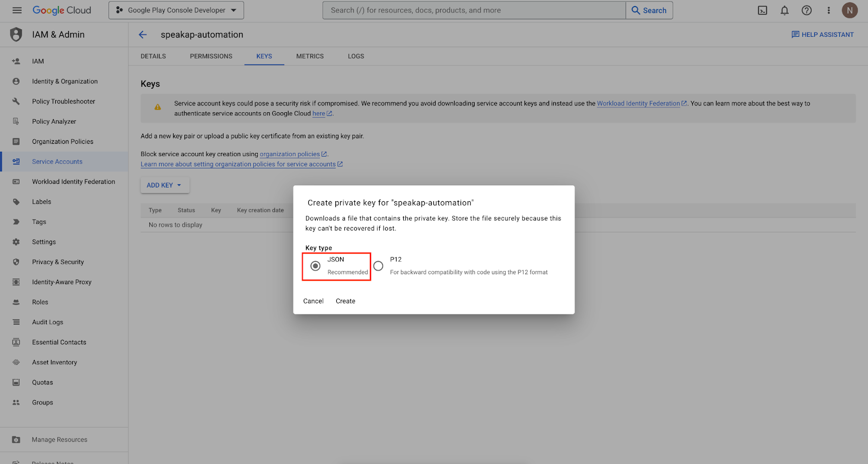Click the Settings gear icon in sidebar
This screenshot has height=464, width=868.
pyautogui.click(x=16, y=242)
